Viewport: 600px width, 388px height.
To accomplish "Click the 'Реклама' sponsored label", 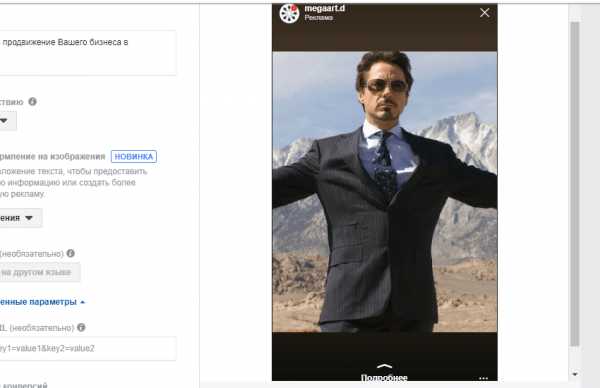I will click(x=318, y=18).
